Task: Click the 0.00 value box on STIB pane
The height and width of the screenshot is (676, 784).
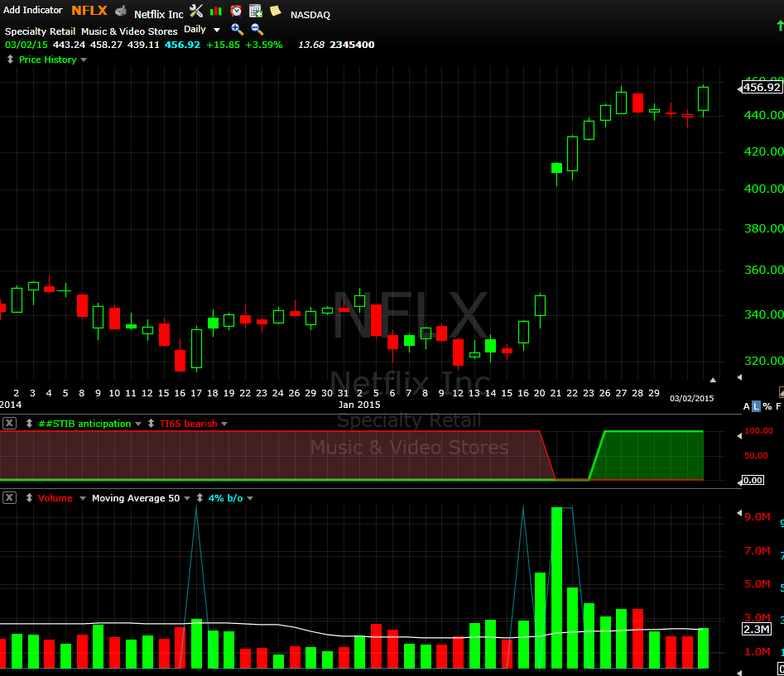Action: 753,480
